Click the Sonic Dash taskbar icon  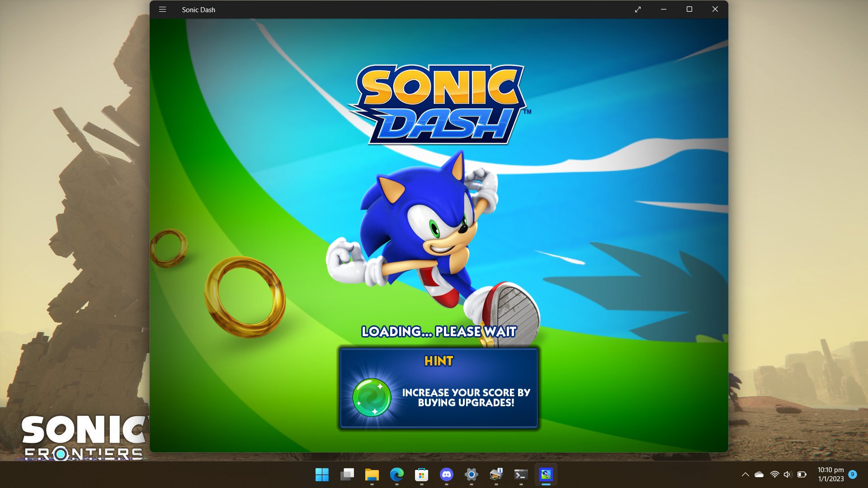(x=546, y=474)
